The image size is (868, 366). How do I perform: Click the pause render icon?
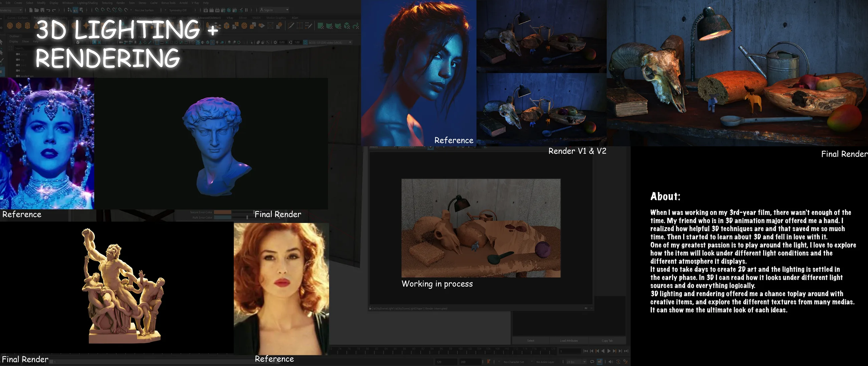click(246, 10)
